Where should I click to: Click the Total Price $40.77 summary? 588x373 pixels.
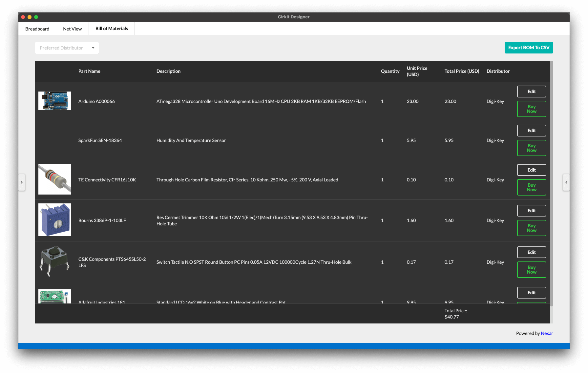pos(455,314)
